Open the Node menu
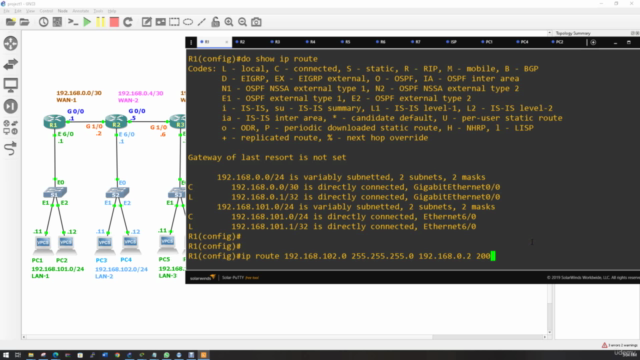Viewport: 640px width, 360px height. click(62, 11)
